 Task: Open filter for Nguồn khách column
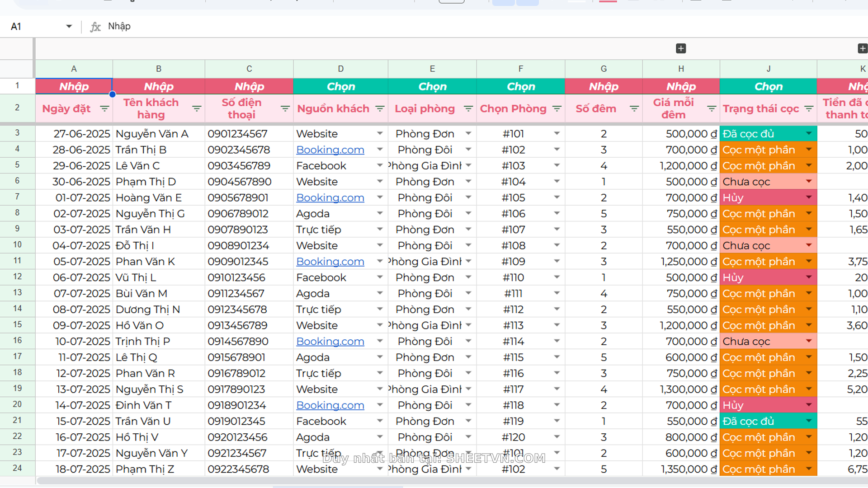tap(380, 109)
